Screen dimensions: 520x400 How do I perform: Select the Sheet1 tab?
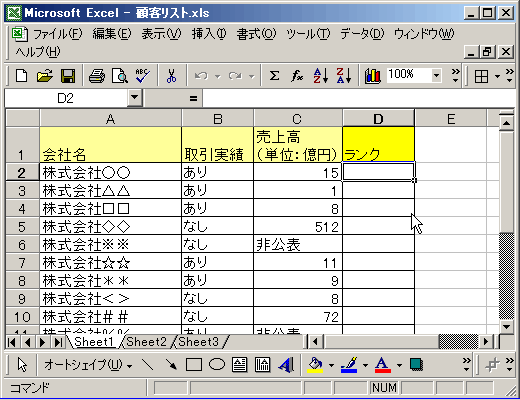[x=94, y=342]
